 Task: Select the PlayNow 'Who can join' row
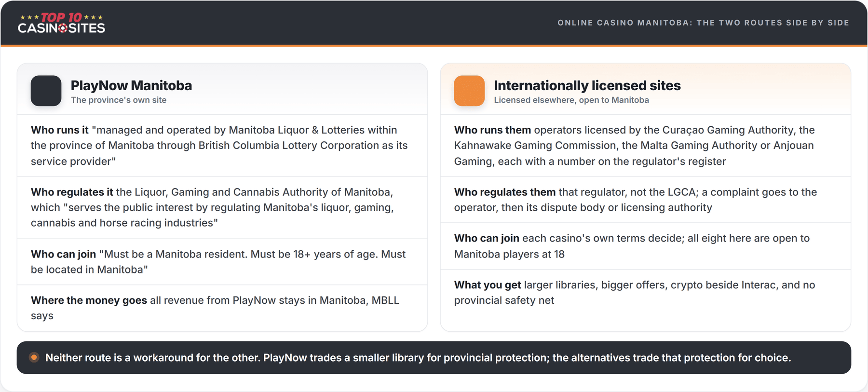coord(222,262)
